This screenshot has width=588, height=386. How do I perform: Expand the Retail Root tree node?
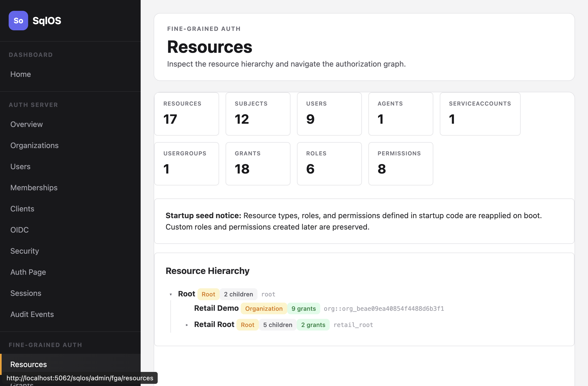187,325
